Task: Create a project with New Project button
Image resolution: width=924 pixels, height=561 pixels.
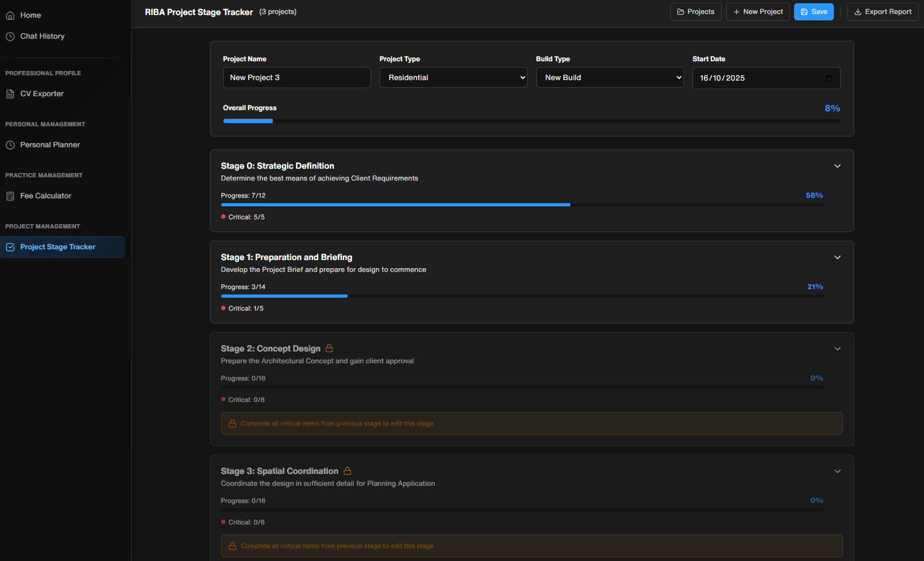Action: tap(758, 11)
